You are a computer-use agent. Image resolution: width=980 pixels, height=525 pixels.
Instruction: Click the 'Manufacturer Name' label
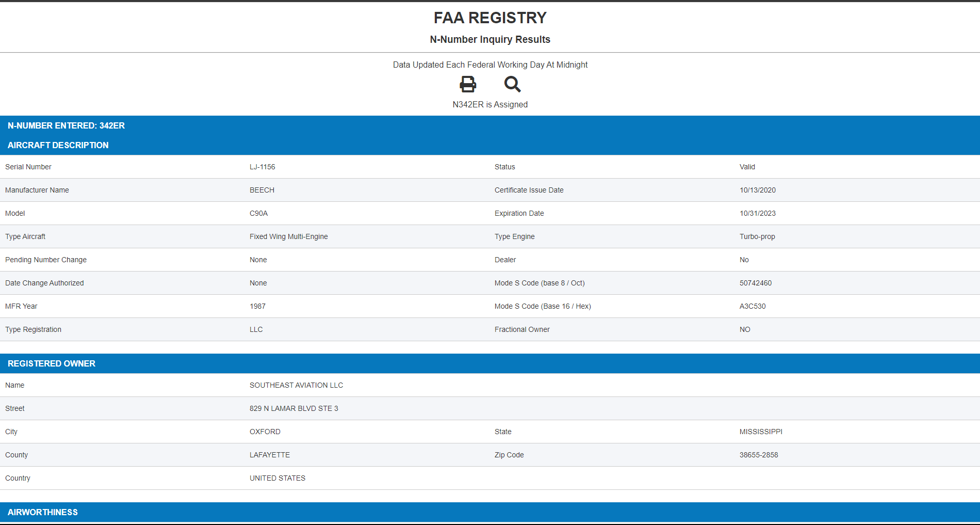point(37,190)
